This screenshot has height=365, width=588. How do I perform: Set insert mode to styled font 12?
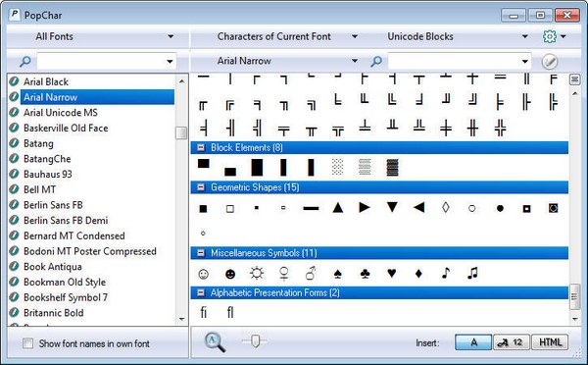tap(512, 342)
